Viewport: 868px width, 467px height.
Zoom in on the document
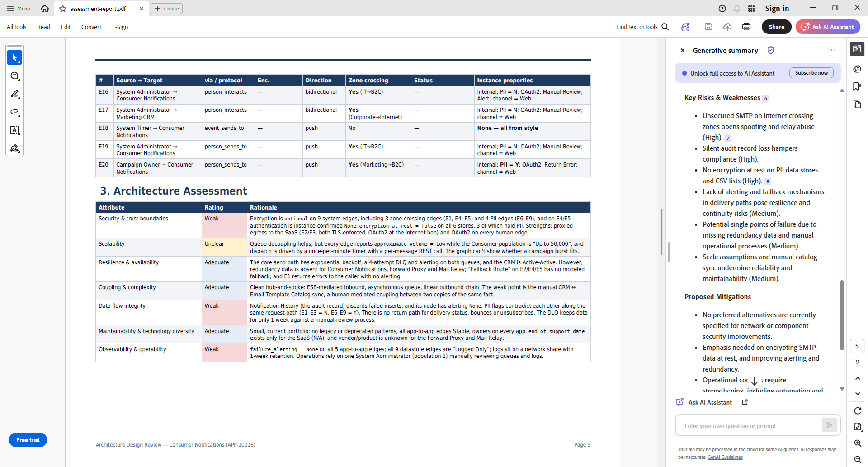click(857, 443)
